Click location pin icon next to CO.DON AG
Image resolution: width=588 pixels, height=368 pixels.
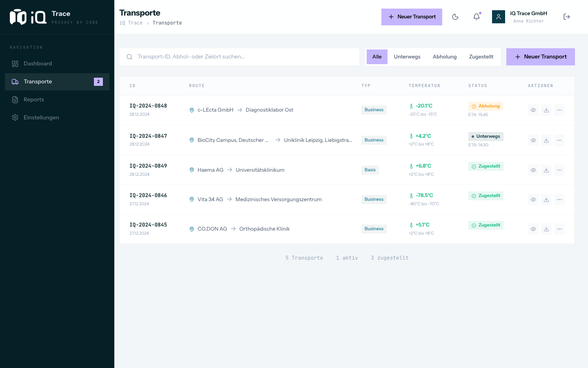pyautogui.click(x=192, y=229)
